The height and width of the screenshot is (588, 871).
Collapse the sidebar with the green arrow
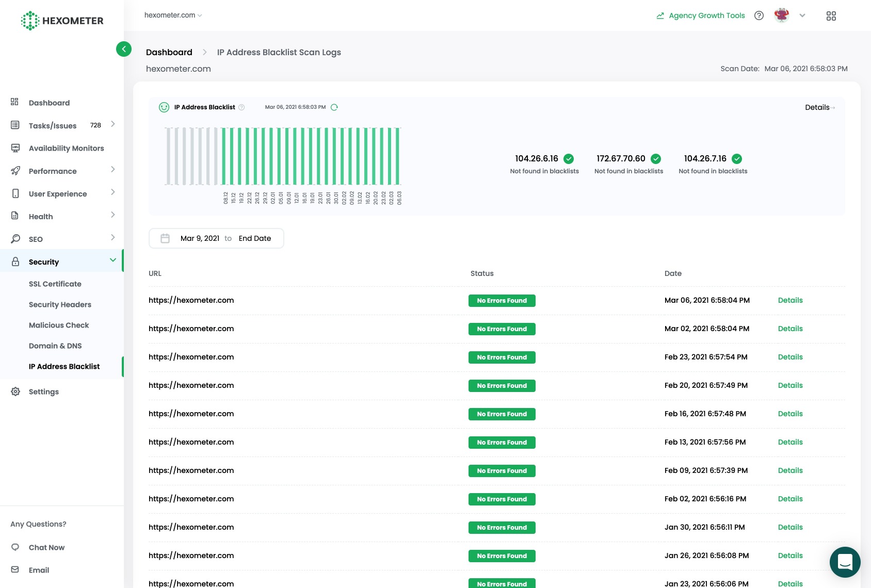tap(124, 49)
